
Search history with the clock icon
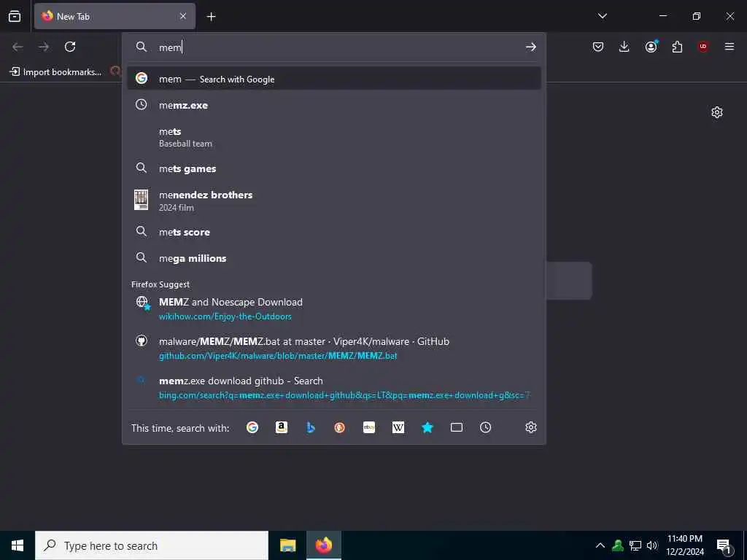coord(485,427)
